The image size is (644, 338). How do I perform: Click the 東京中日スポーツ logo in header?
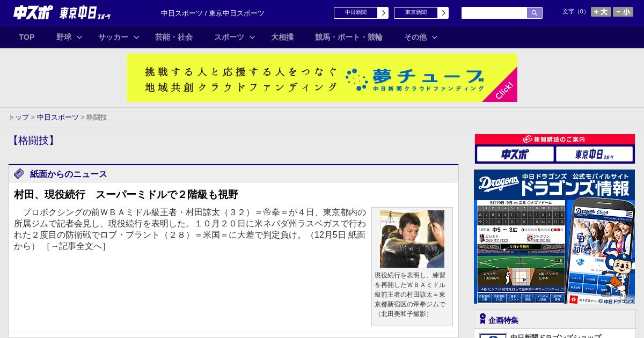coord(85,13)
